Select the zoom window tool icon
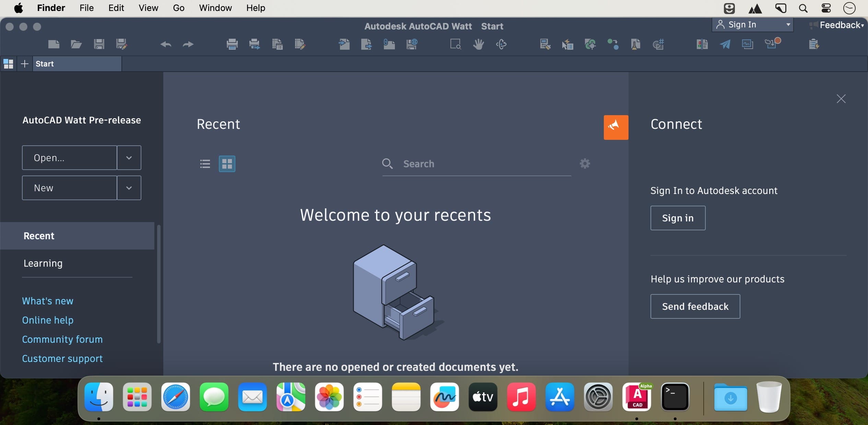The image size is (868, 425). pos(456,44)
